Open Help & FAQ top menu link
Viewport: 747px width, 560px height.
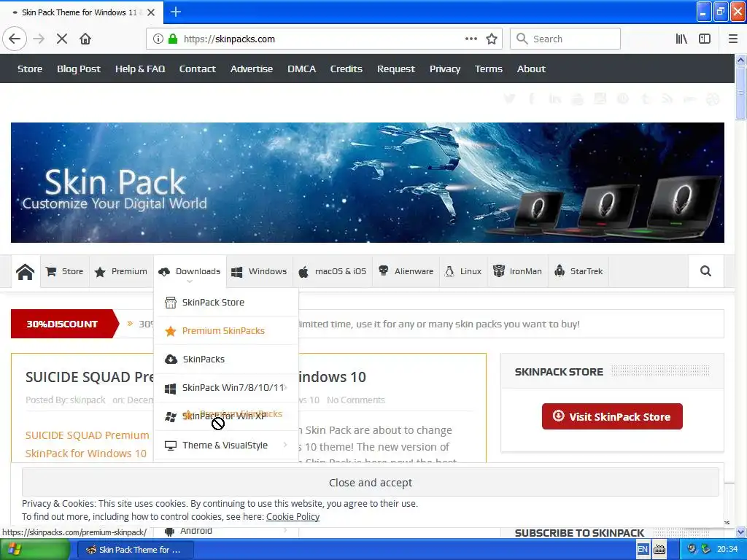pos(140,69)
